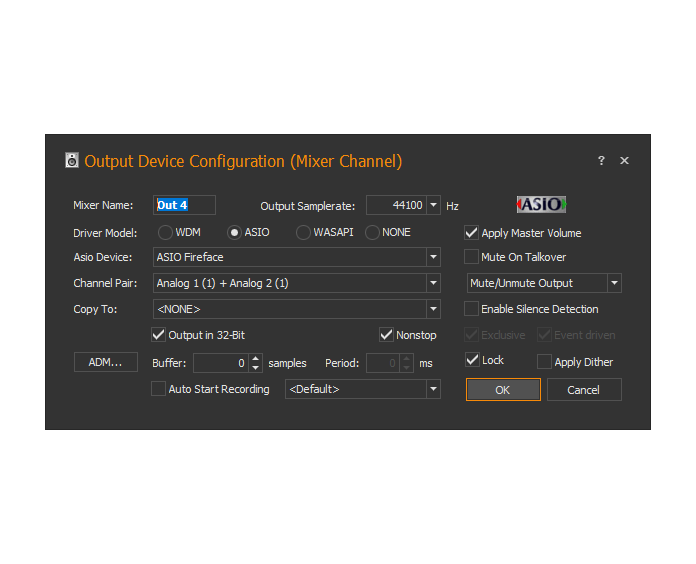The width and height of the screenshot is (696, 564).
Task: Click the Buffer samples value field
Action: 221,363
